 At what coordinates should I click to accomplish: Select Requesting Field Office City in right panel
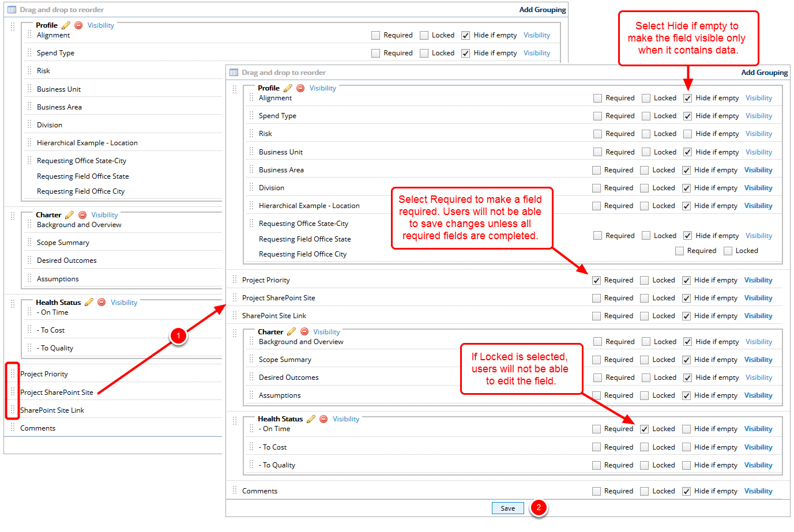click(303, 254)
